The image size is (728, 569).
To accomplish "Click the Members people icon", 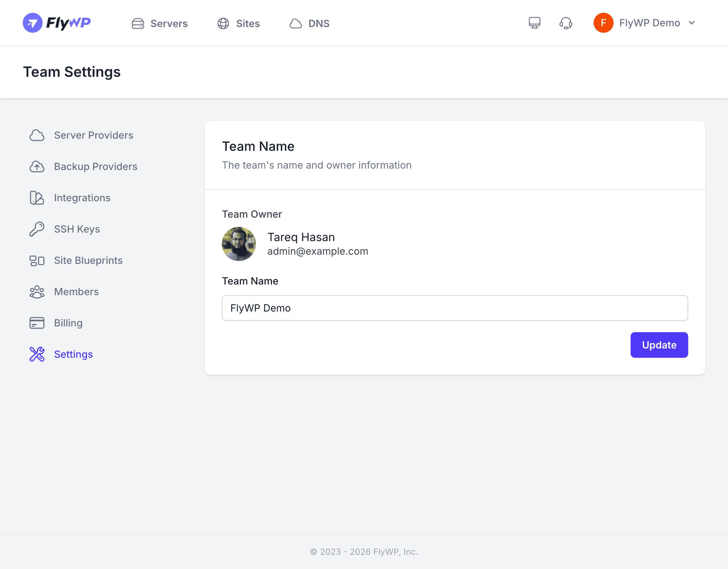I will pyautogui.click(x=37, y=292).
